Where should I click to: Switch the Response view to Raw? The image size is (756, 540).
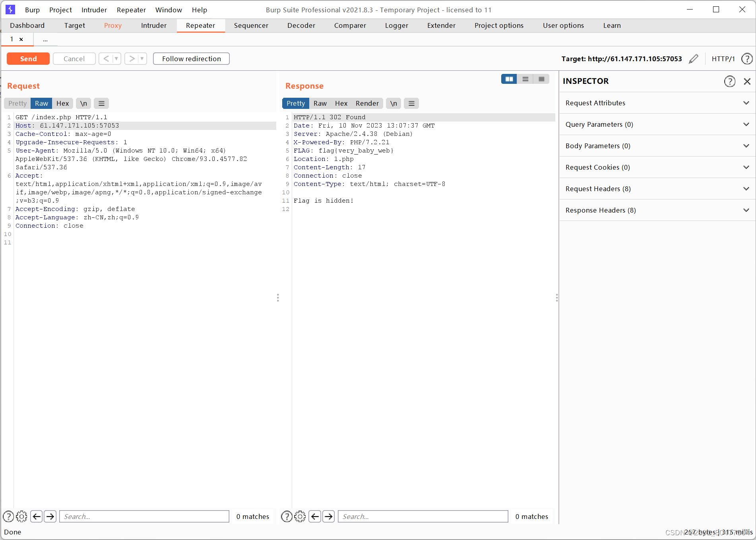(x=320, y=103)
